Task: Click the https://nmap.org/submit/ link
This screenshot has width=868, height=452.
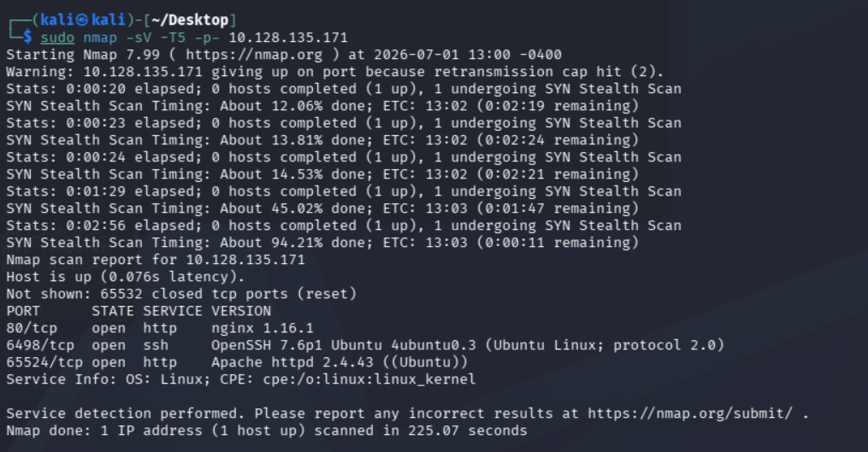Action: 690,414
